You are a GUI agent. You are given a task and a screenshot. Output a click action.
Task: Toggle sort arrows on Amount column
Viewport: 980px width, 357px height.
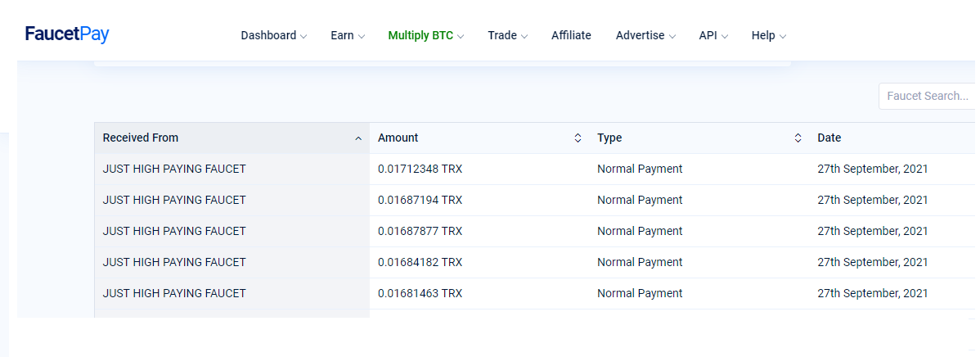[x=578, y=138]
